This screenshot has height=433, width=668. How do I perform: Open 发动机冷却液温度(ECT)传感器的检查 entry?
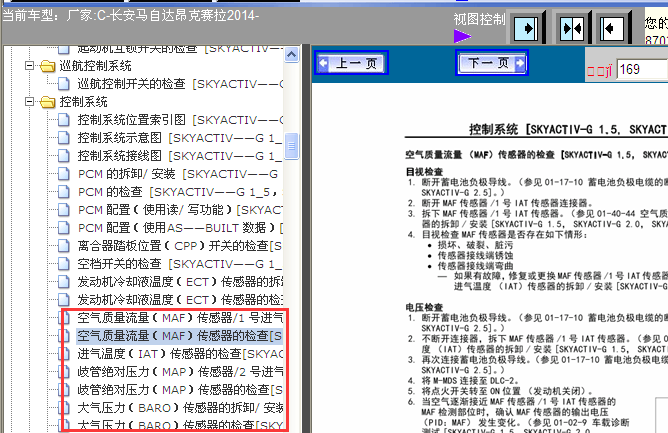[x=180, y=300]
